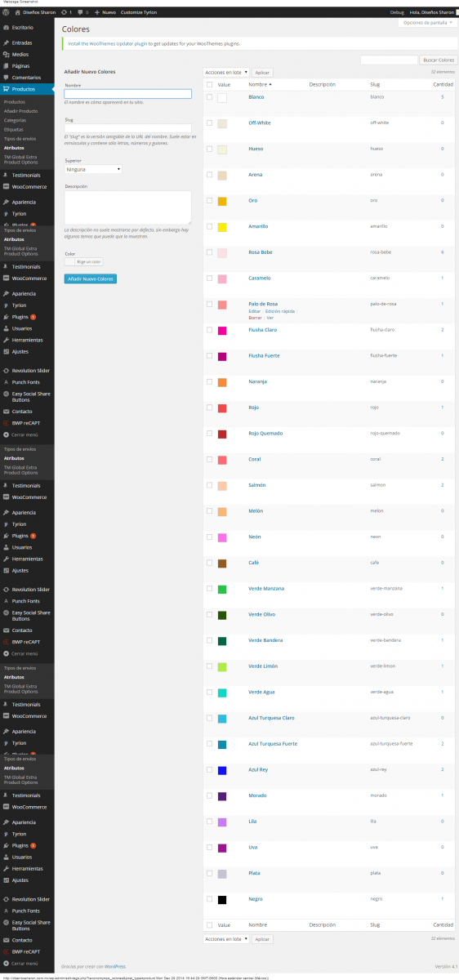Open the Categorías submenu item
The image size is (459, 980).
point(15,120)
